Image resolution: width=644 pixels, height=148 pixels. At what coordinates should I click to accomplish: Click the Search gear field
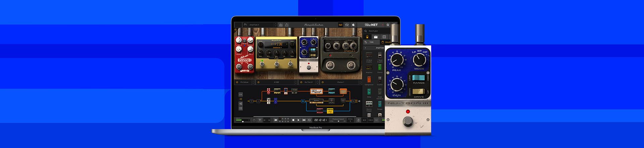376,31
